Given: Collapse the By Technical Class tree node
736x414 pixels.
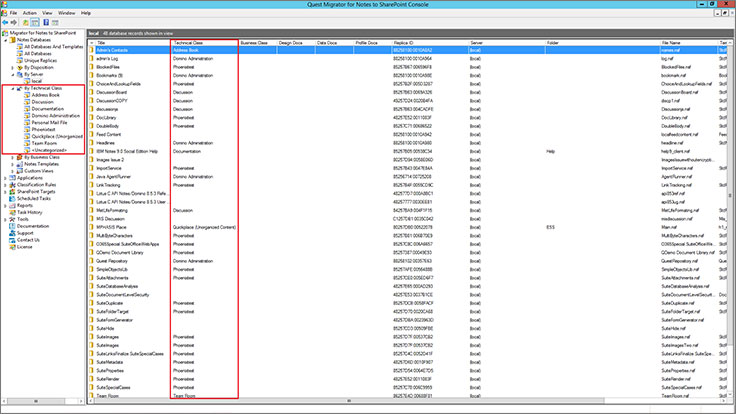Looking at the screenshot, I should pyautogui.click(x=13, y=88).
